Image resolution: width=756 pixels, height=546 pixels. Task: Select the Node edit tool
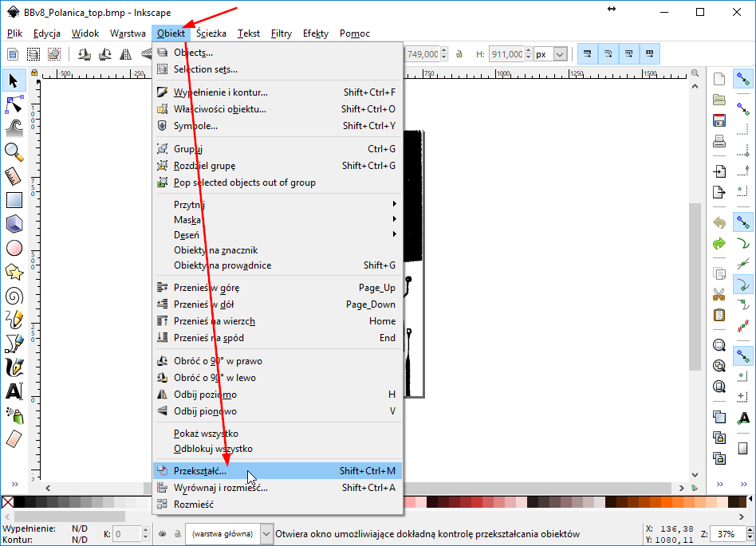(x=14, y=104)
